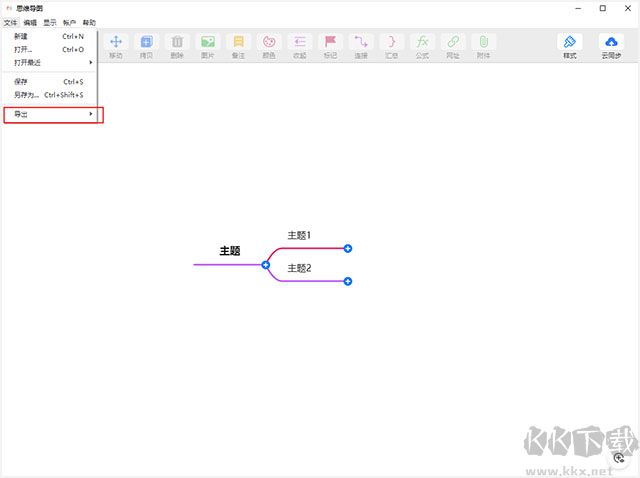Choose 保存 (Save) from File menu
This screenshot has height=478, width=640.
[49, 82]
